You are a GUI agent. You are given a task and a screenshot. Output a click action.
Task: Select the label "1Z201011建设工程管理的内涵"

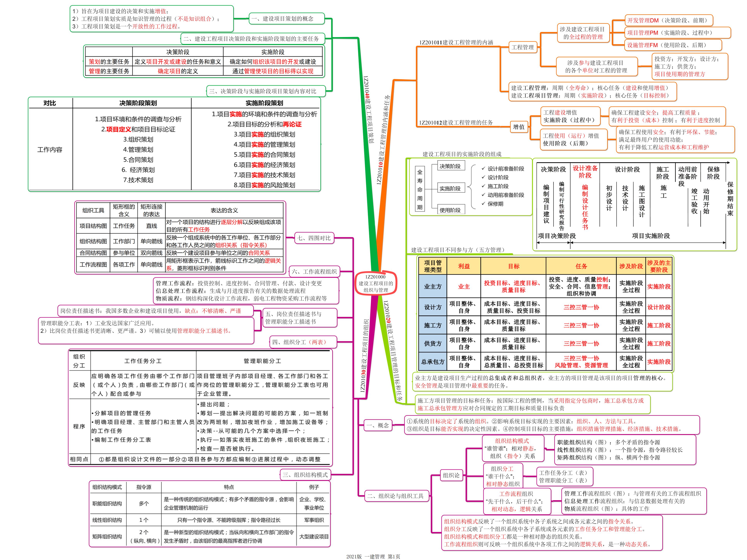(456, 43)
